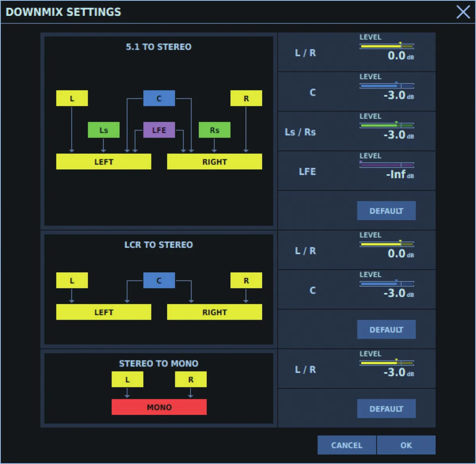This screenshot has width=476, height=464.
Task: Adjust L / R level slider in 5.1 to Stereo
Action: click(387, 46)
